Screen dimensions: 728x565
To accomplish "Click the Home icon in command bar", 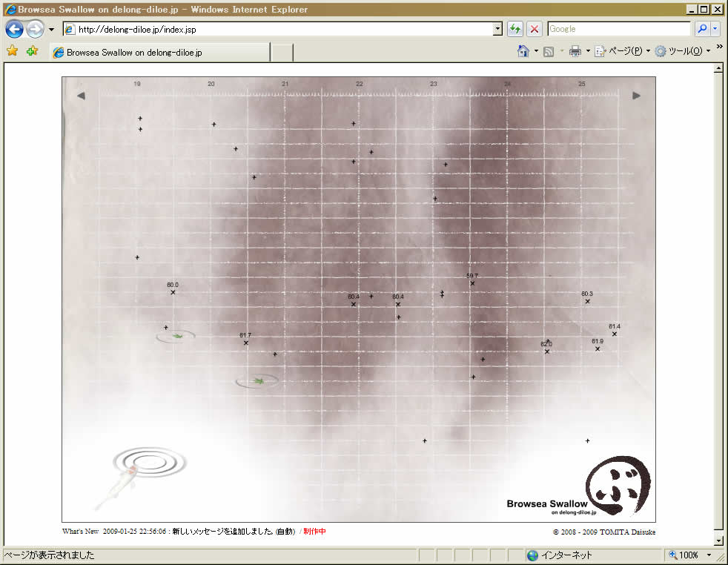I will coord(523,52).
